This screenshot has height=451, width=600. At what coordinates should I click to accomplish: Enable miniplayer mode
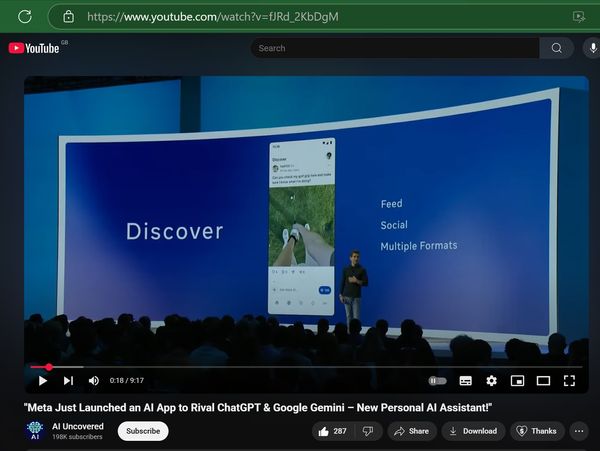coord(517,381)
